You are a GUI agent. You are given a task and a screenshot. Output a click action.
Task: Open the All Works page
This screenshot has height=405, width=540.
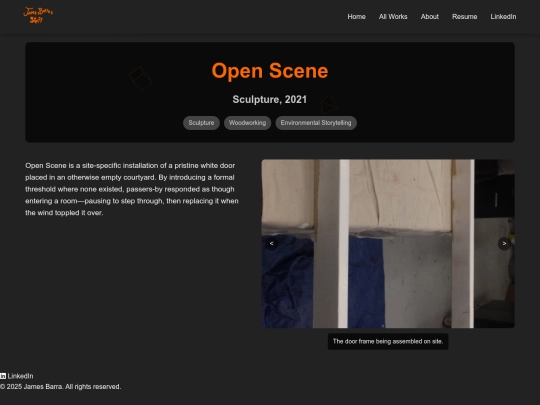pyautogui.click(x=393, y=17)
